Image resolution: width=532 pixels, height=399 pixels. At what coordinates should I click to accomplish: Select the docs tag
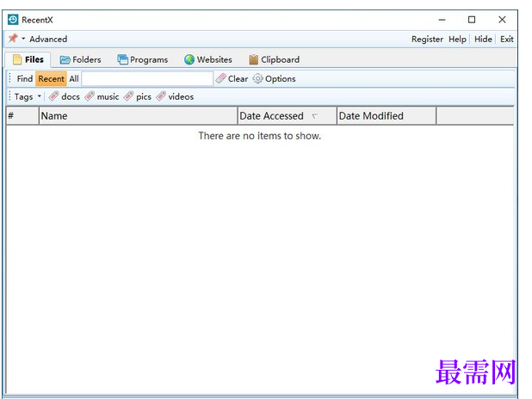click(x=64, y=96)
